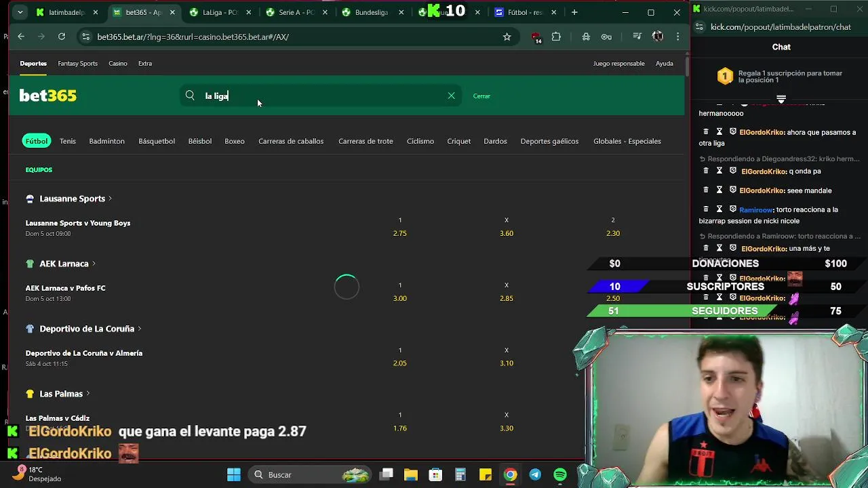Screen dimensions: 868x488
Task: Select draw odds 3.30 for Las Palmas match
Action: coord(507,428)
